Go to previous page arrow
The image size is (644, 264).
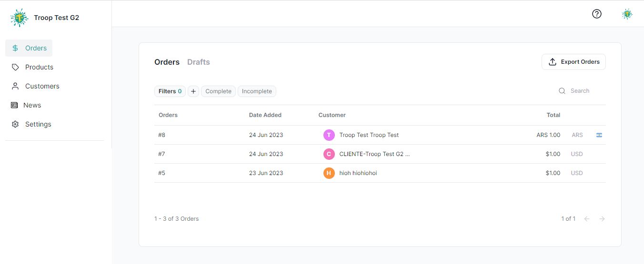click(x=587, y=219)
